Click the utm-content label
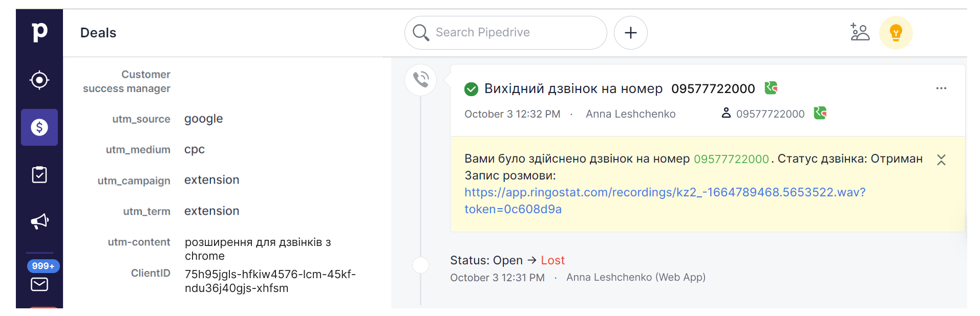The height and width of the screenshot is (316, 980). [139, 242]
